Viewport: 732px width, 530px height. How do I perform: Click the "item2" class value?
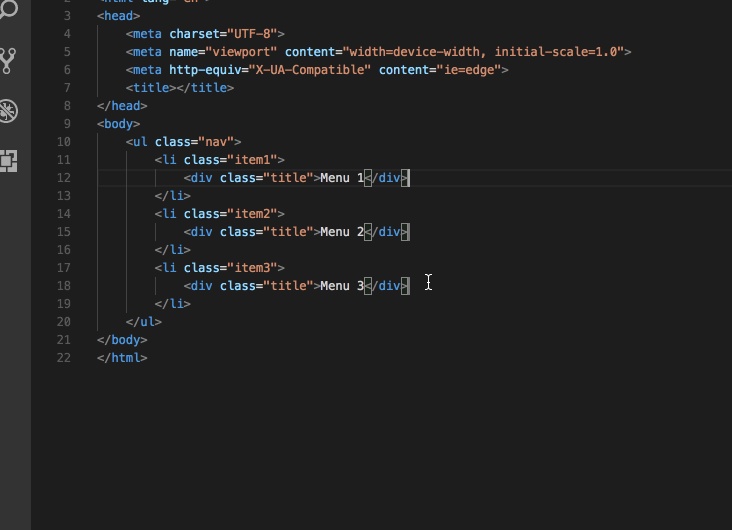coord(252,214)
